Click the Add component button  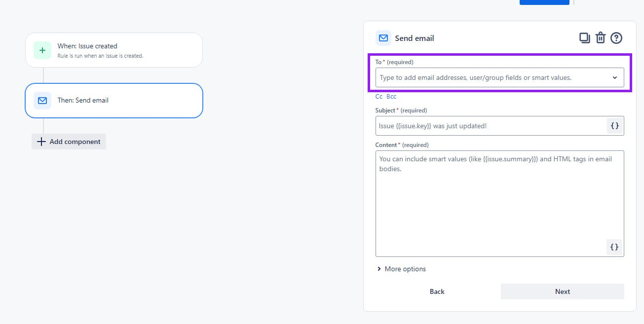tap(69, 142)
